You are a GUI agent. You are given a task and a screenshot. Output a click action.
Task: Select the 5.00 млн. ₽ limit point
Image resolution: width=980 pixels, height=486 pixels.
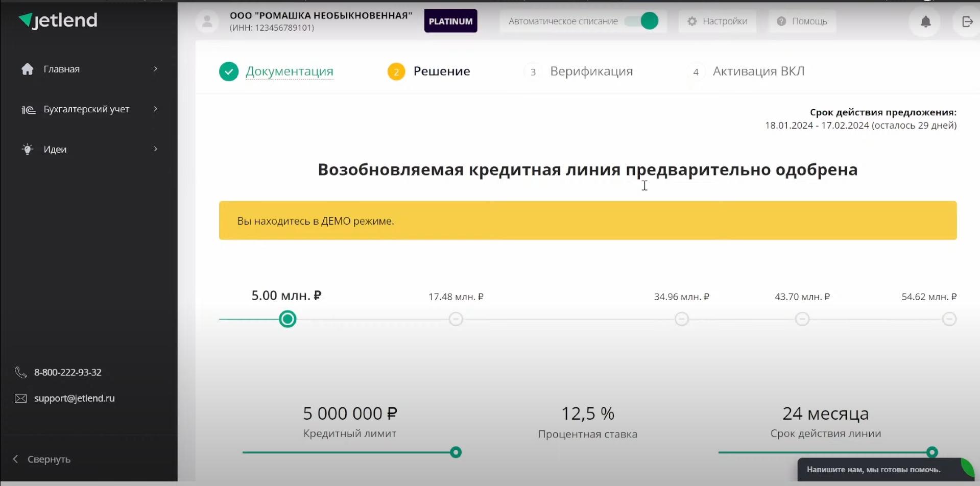click(288, 319)
